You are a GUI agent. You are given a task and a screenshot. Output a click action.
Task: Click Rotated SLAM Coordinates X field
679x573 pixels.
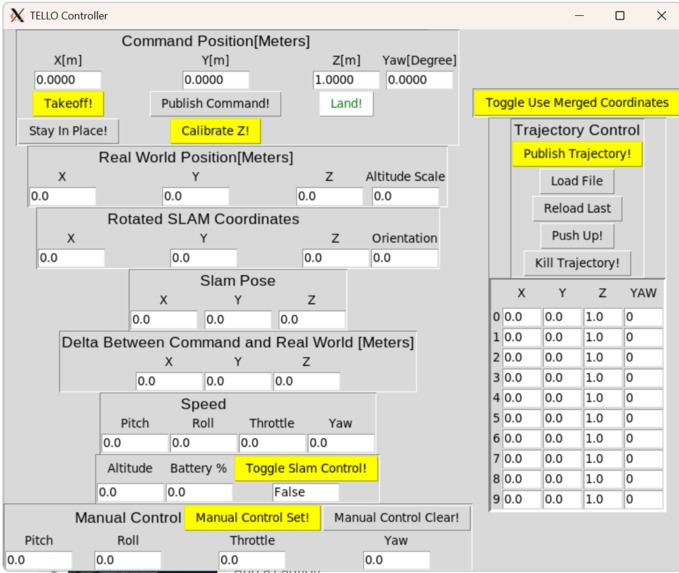click(71, 258)
